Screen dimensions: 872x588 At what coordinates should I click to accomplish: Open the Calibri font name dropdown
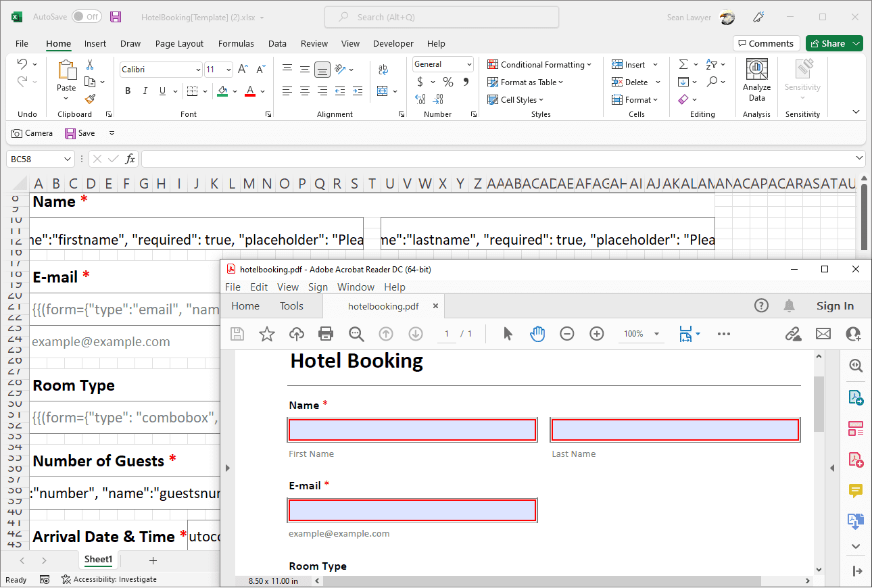[197, 70]
